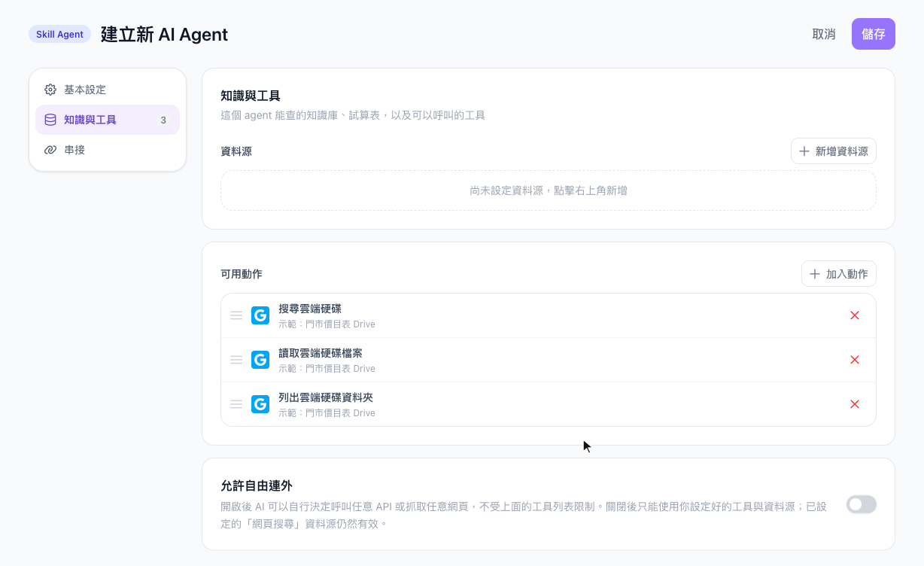This screenshot has width=924, height=566.
Task: Click the empty 尚未設定資料源 placeholder box
Action: click(x=549, y=190)
